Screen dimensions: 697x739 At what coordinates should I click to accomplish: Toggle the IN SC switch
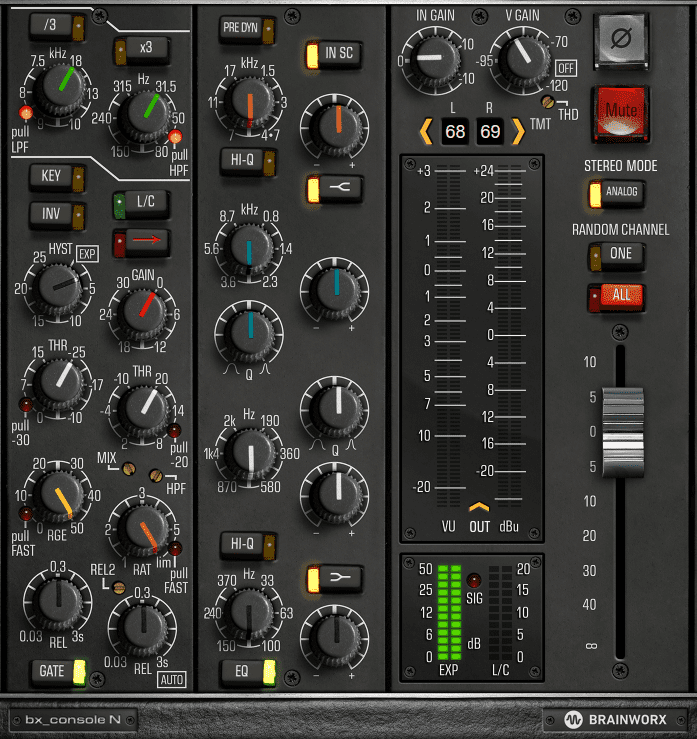tap(335, 54)
